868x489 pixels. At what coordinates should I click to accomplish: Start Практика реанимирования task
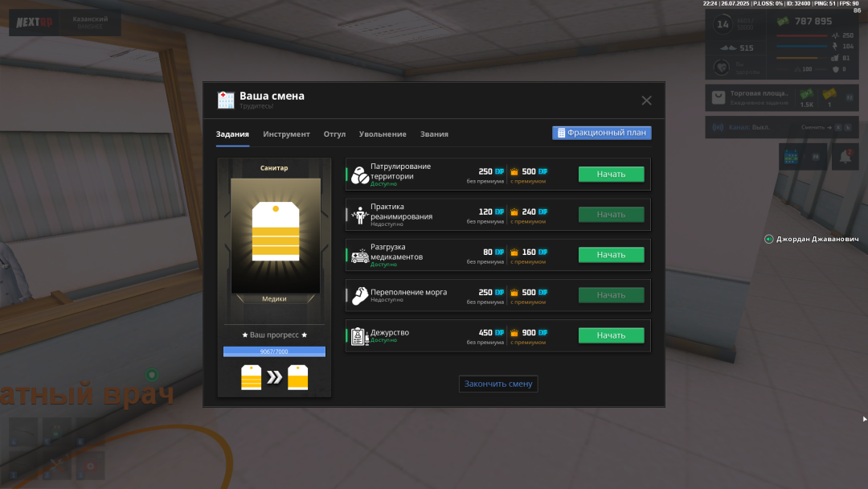tap(611, 214)
